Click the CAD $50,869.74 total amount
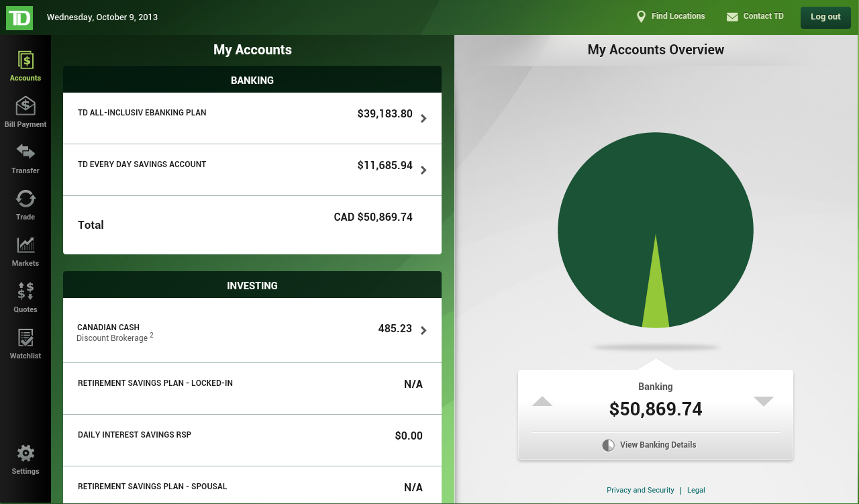859x504 pixels. click(x=373, y=217)
